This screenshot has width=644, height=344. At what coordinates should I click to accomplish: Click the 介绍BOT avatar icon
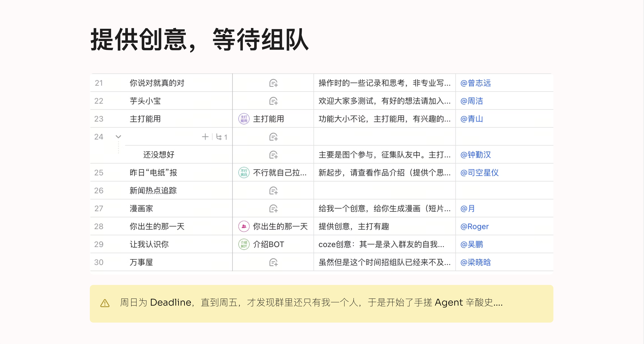(244, 244)
